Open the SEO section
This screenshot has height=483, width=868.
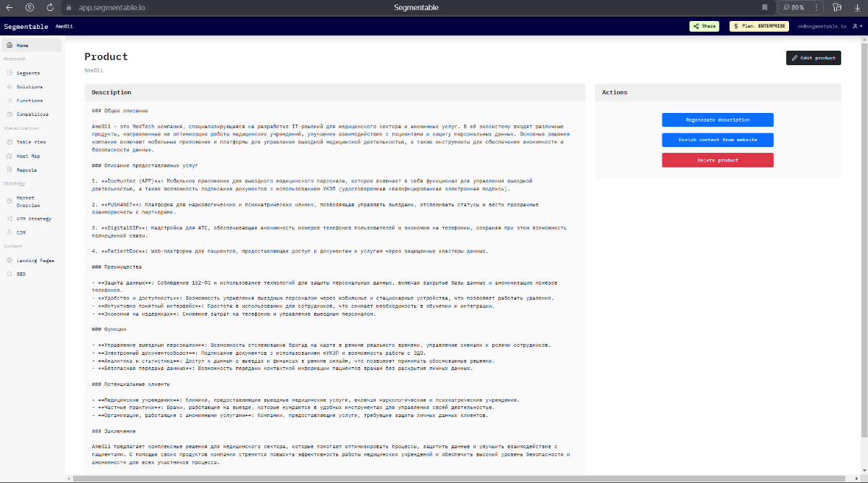(x=21, y=274)
